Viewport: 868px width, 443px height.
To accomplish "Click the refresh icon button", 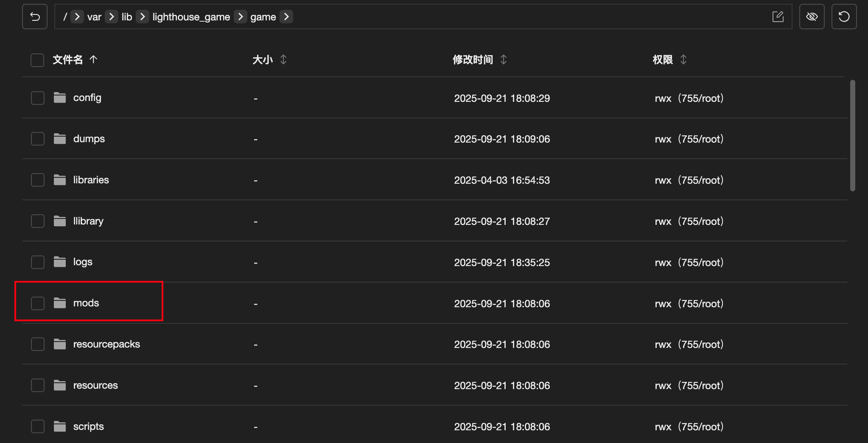I will pos(844,17).
